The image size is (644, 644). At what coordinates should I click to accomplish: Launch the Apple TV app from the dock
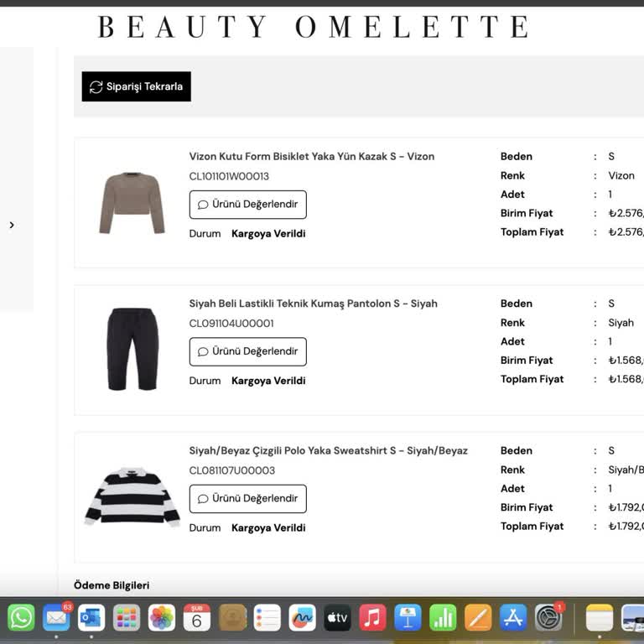pyautogui.click(x=338, y=617)
